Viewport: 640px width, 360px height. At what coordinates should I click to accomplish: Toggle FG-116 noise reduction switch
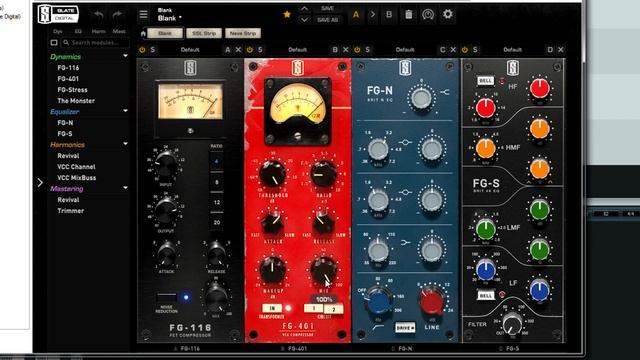pyautogui.click(x=167, y=297)
